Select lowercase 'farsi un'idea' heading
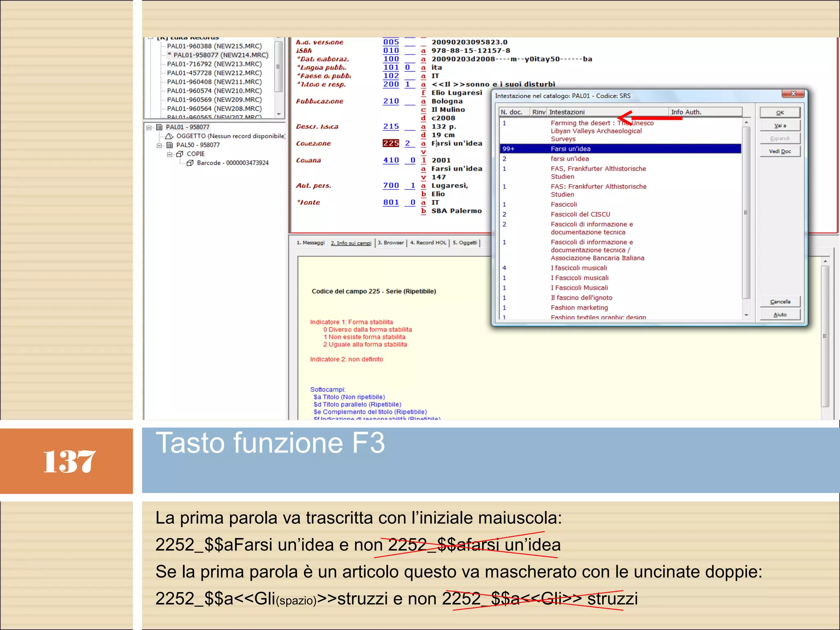Viewport: 840px width, 630px height. pos(570,159)
